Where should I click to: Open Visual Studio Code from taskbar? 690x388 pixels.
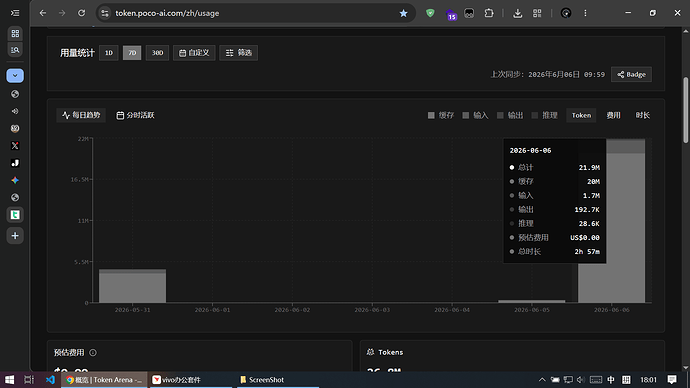(50, 380)
